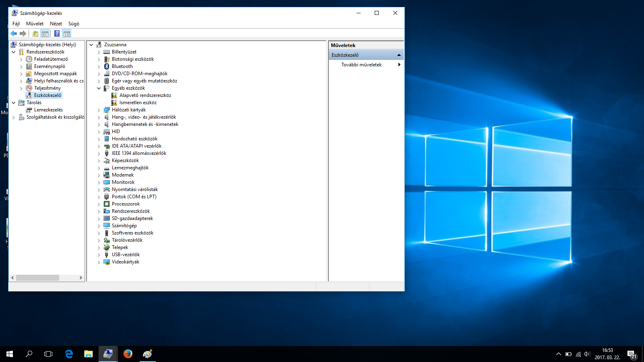This screenshot has width=644, height=362.
Task: Click the left pane horizontal scrollbar right arrow
Action: [81, 278]
